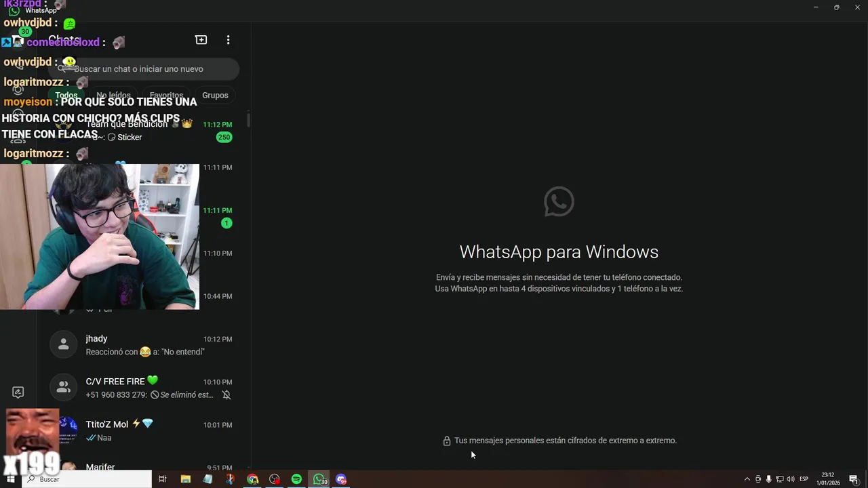Click the end-to-end encryption notice text
868x488 pixels.
566,441
